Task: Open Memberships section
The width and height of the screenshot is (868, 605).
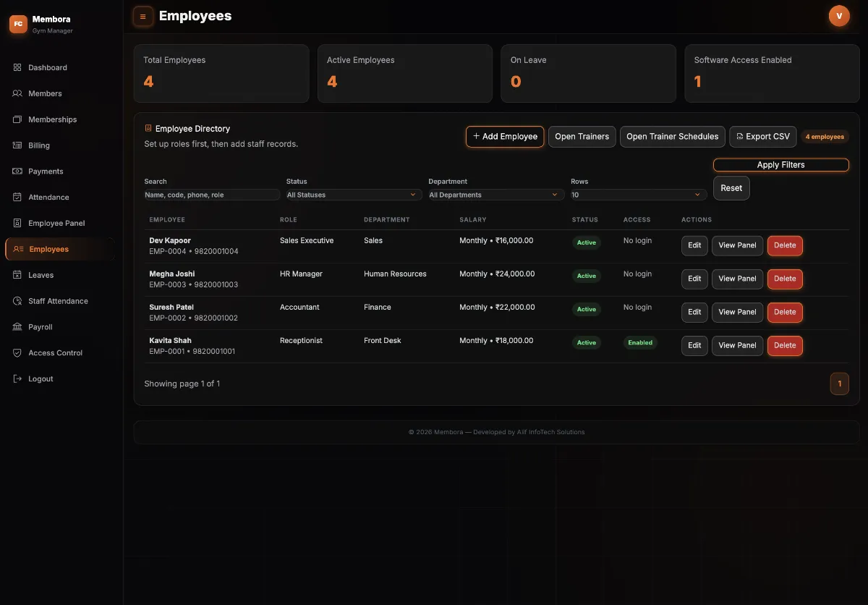Action: (x=59, y=119)
